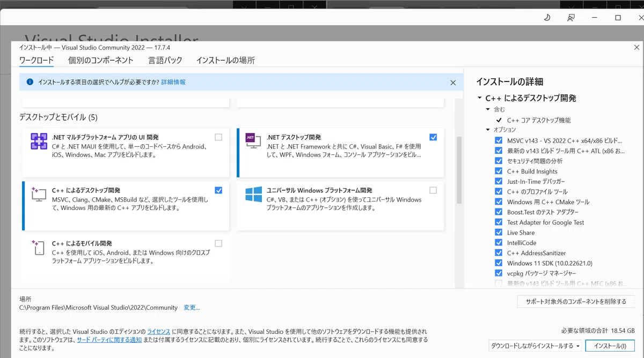Uncheck the Test Adapter for Google Test option
Image resolution: width=644 pixels, height=358 pixels.
click(499, 222)
